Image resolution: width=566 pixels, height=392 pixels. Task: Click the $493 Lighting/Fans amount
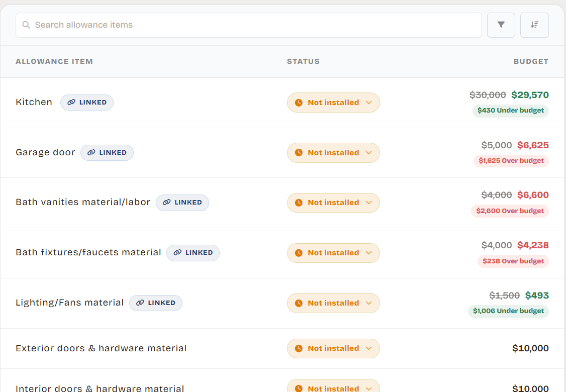tap(537, 296)
